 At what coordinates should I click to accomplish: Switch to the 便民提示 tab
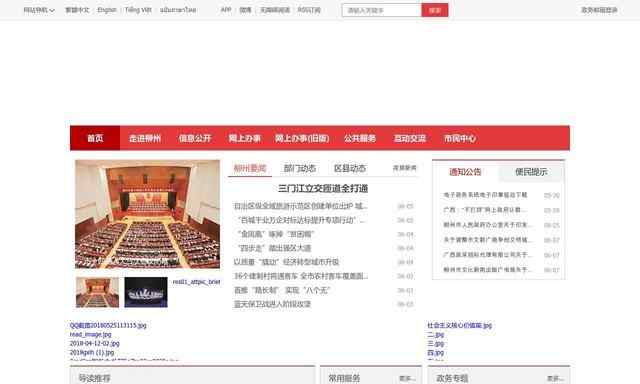[x=531, y=172]
